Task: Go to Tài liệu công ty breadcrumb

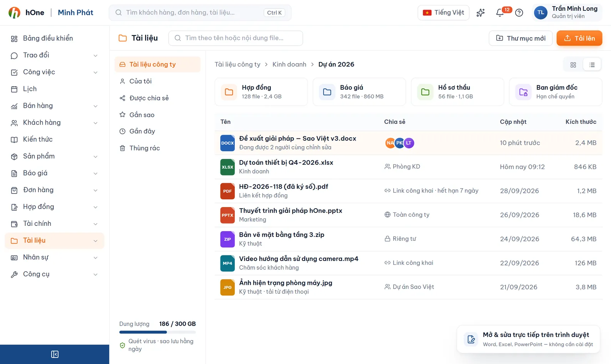Action: (x=237, y=64)
